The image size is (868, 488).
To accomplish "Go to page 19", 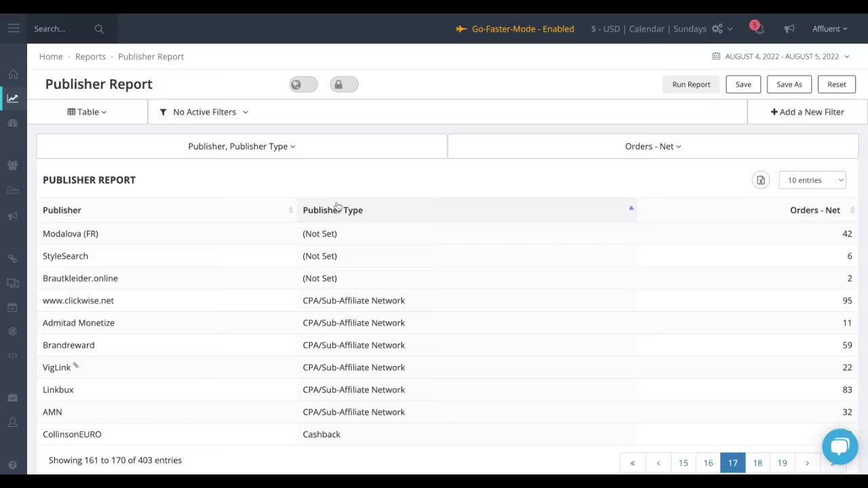I will click(782, 463).
